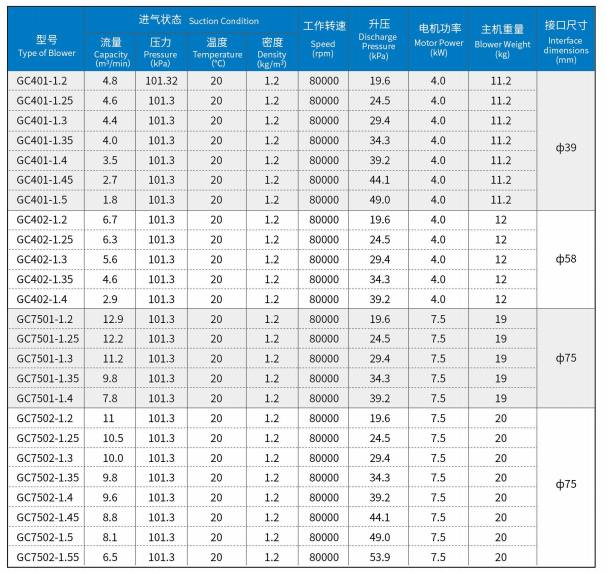The height and width of the screenshot is (574, 607).
Task: Click the 53.9 discharge pressure value
Action: coord(379,557)
